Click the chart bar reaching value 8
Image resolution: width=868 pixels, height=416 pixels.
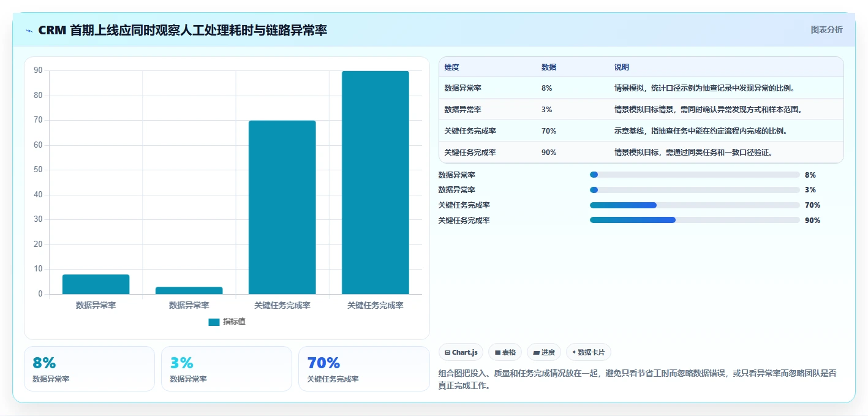click(x=96, y=284)
